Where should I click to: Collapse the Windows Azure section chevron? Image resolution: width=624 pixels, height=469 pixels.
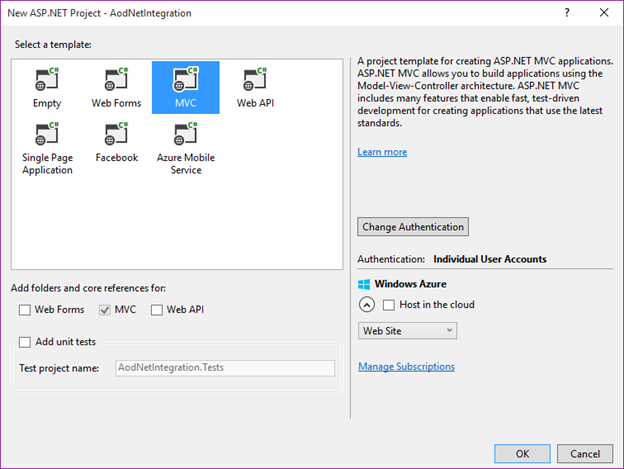coord(366,305)
